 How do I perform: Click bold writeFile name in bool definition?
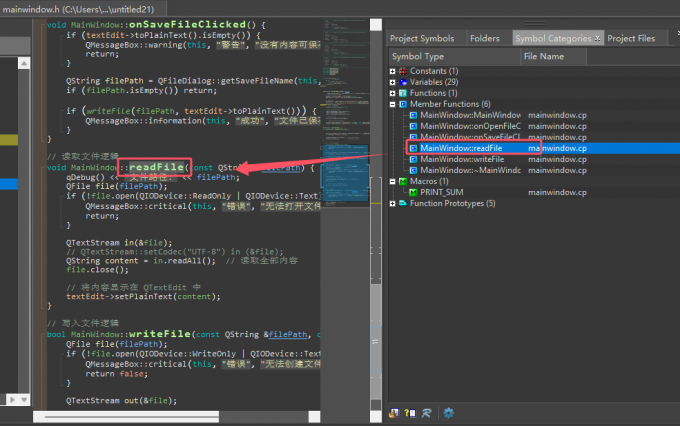coord(160,334)
